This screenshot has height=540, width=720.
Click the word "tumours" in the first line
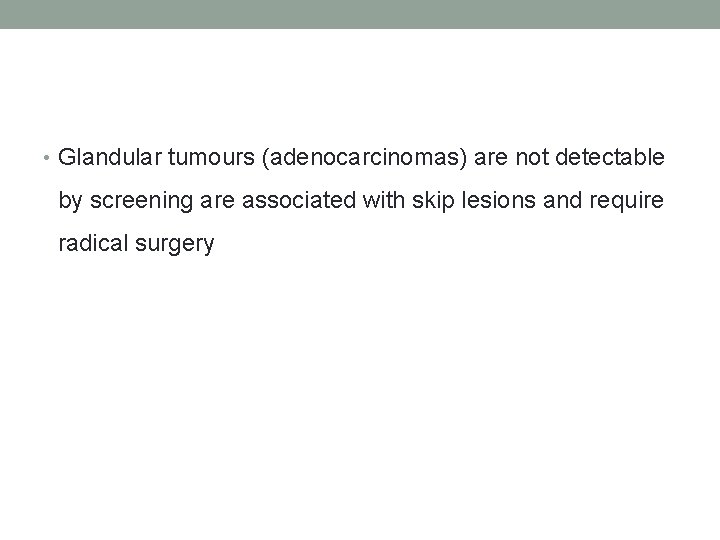point(206,157)
